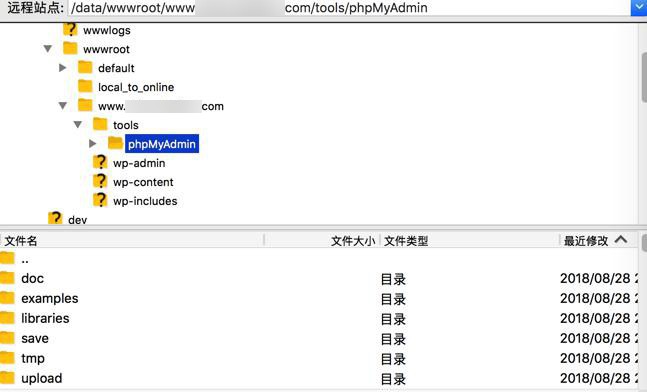Select the save file name
The width and height of the screenshot is (647, 392).
pyautogui.click(x=35, y=339)
